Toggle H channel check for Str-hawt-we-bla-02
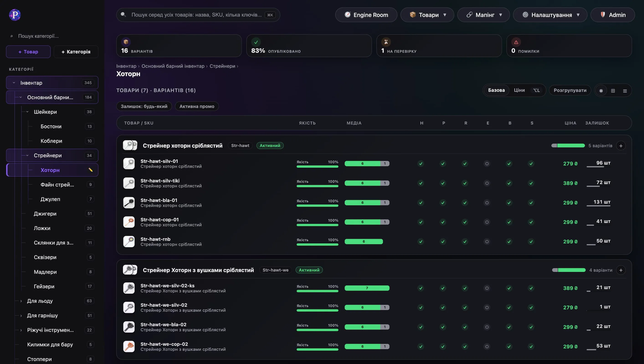Image resolution: width=644 pixels, height=364 pixels. [x=421, y=327]
